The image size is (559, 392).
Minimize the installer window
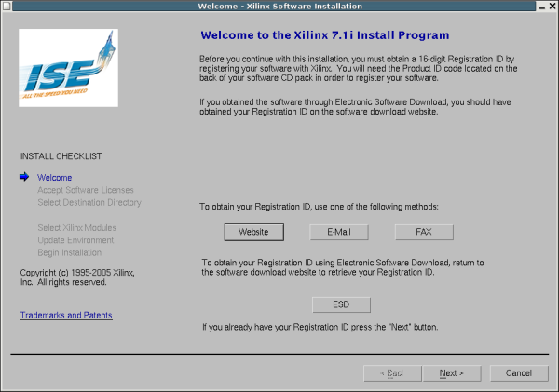(x=542, y=7)
